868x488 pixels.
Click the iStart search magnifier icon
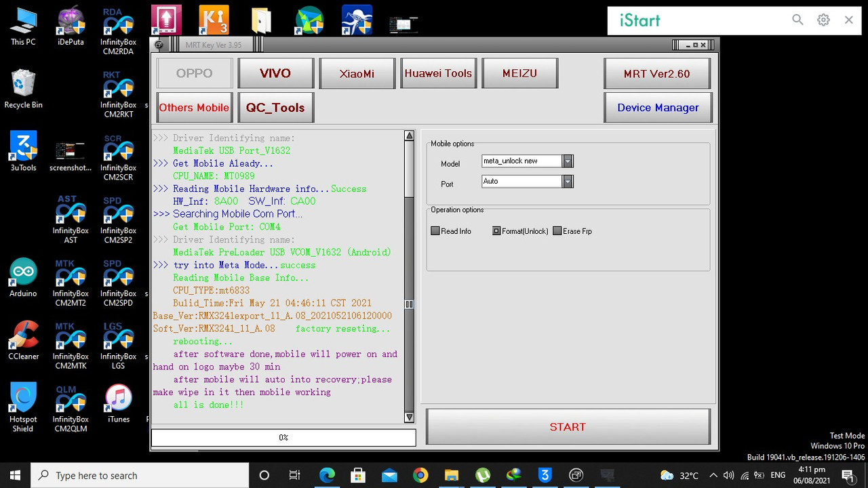[x=797, y=20]
